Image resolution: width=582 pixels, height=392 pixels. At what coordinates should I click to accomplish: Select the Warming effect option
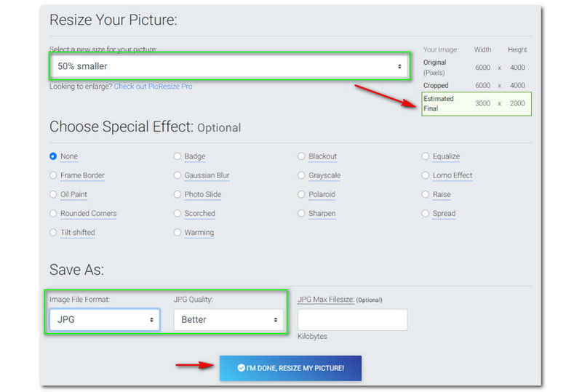(178, 232)
